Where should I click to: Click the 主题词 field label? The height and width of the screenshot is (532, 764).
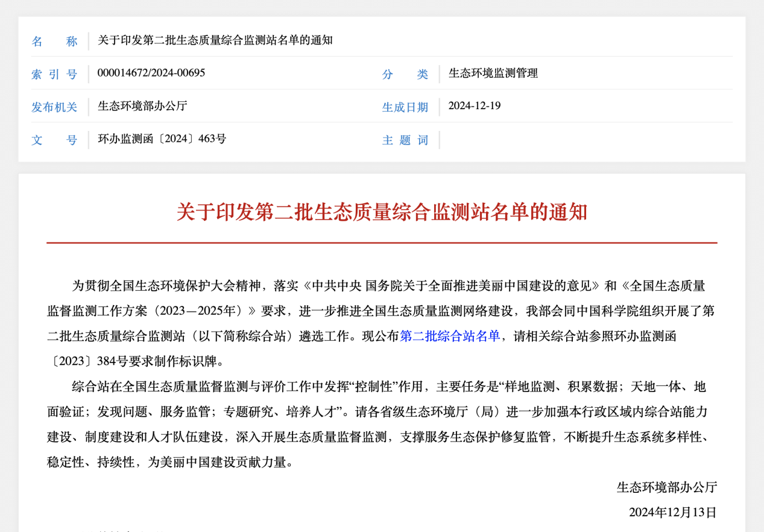[x=405, y=140]
